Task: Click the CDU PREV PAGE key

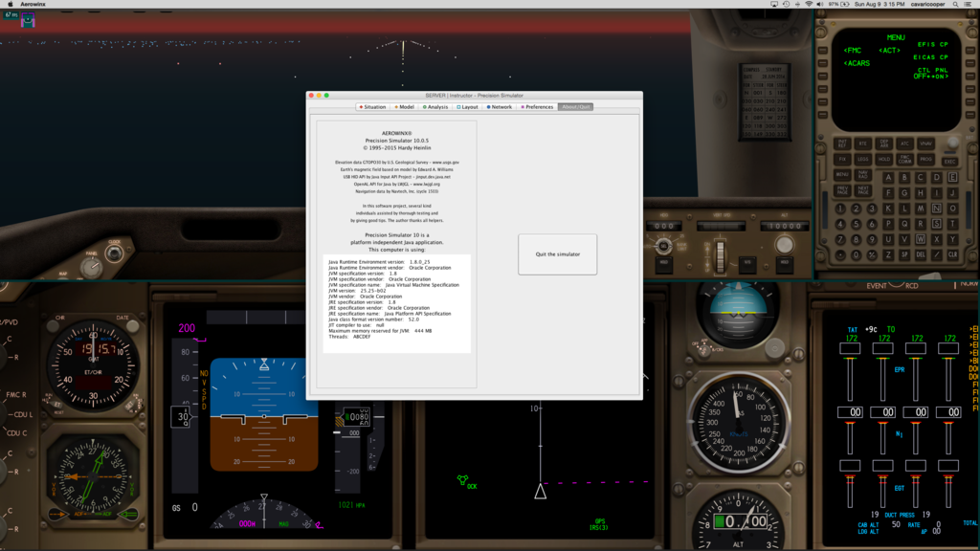Action: click(x=842, y=190)
